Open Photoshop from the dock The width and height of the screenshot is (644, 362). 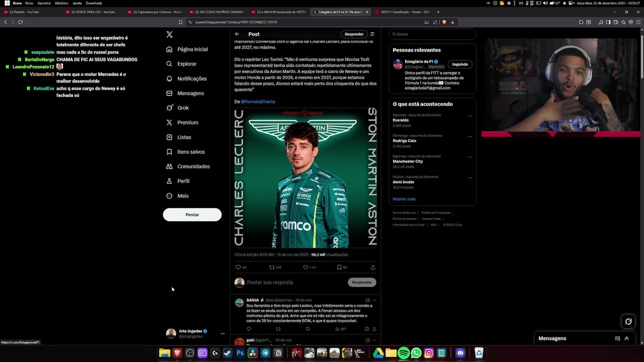[x=240, y=353]
